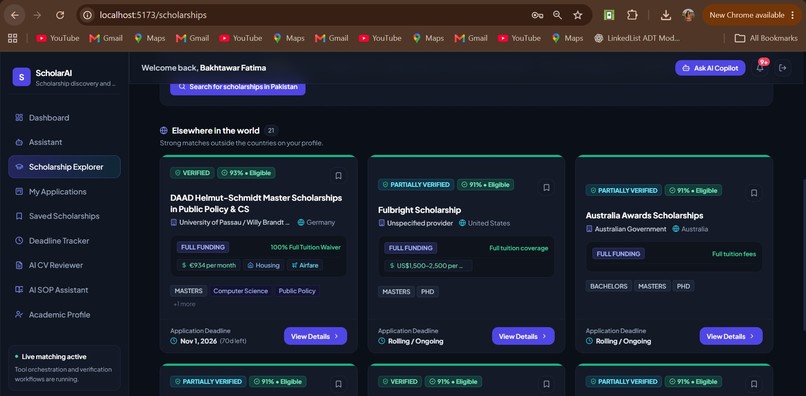Image resolution: width=806 pixels, height=396 pixels.
Task: Click Ask AI Copilot button
Action: (x=710, y=67)
